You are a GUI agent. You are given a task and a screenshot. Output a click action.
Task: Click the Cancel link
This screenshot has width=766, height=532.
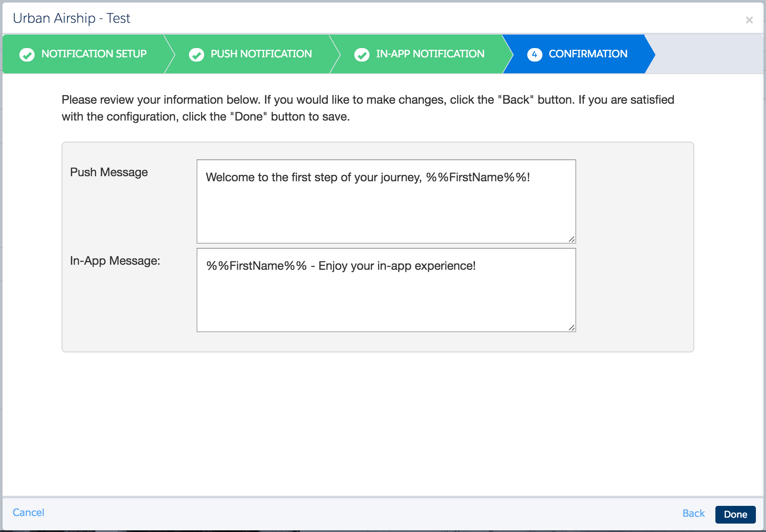click(x=28, y=512)
